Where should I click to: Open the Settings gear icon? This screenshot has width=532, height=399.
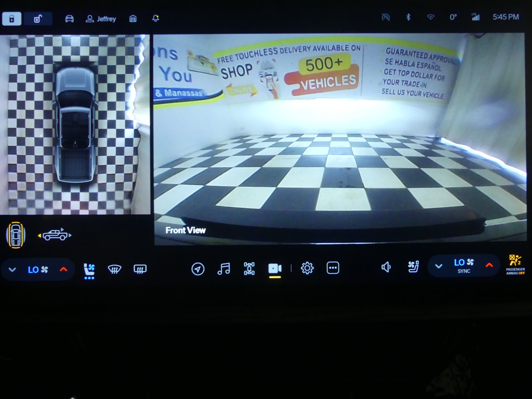[307, 268]
